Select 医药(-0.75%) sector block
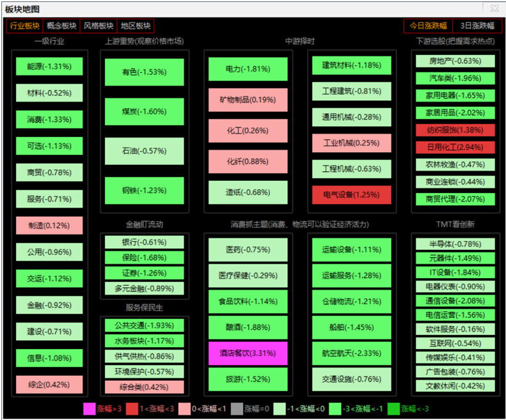The width and height of the screenshot is (506, 420). [248, 250]
